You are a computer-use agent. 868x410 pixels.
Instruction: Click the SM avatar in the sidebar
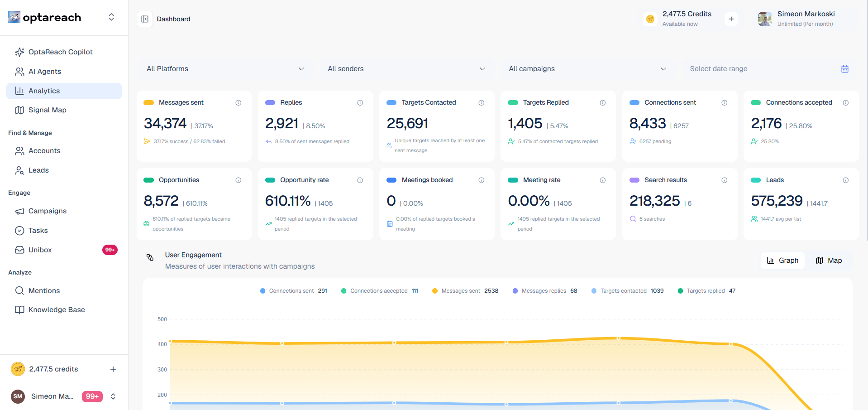click(18, 396)
